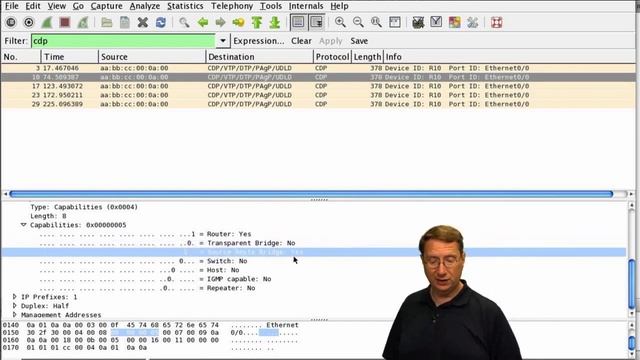The height and width of the screenshot is (360, 640).
Task: Open the Tools menu
Action: point(271,6)
